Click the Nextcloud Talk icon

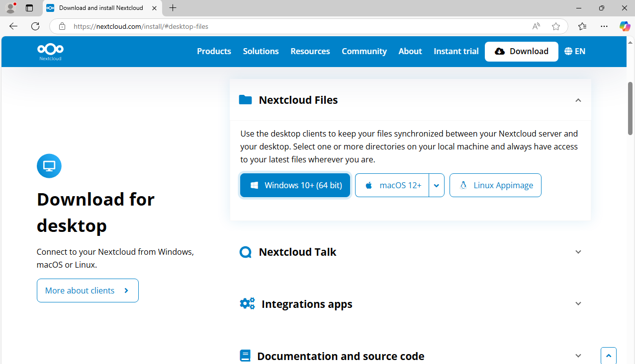[x=245, y=252]
